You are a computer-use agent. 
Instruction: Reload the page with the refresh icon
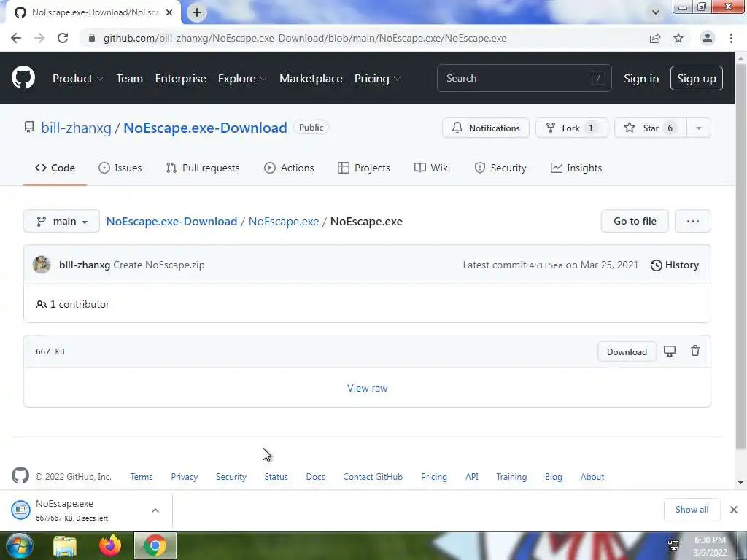click(63, 38)
